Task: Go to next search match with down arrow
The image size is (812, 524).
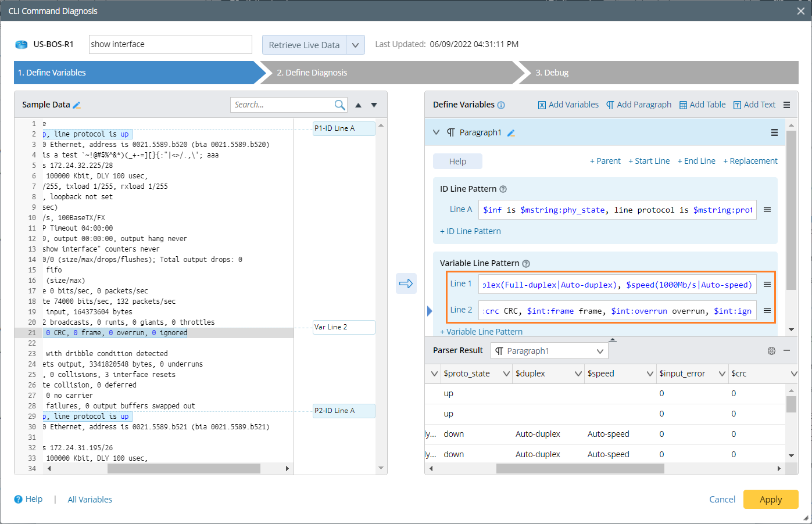Action: click(374, 105)
